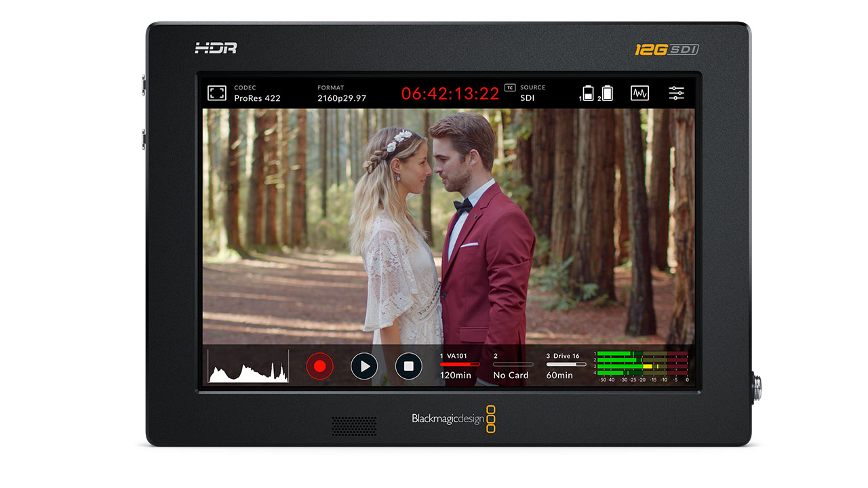The height and width of the screenshot is (488, 868).
Task: Open the Source SDI setting
Action: pos(532,94)
